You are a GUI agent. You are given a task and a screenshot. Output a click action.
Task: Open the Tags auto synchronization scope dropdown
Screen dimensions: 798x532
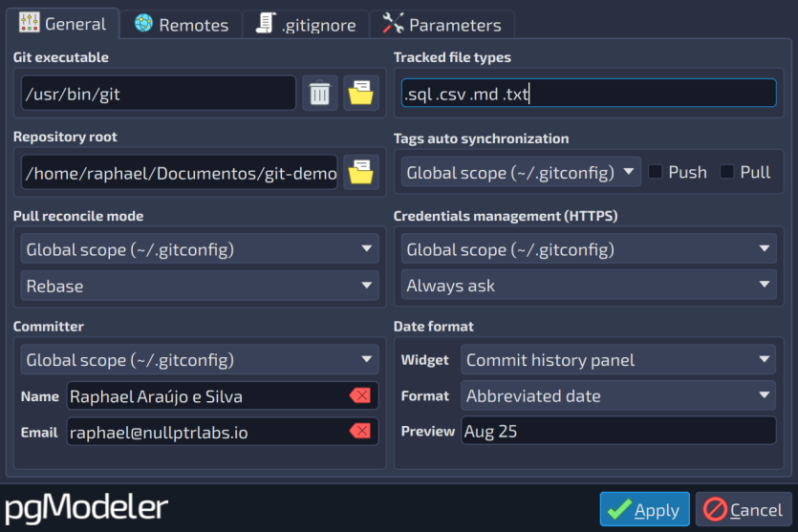coord(521,173)
